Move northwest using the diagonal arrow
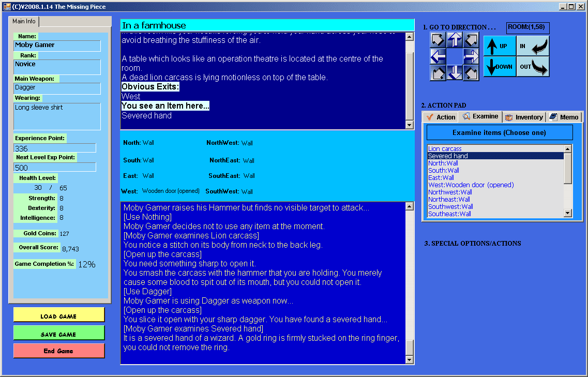Screen dimensions: 588x377 point(439,40)
